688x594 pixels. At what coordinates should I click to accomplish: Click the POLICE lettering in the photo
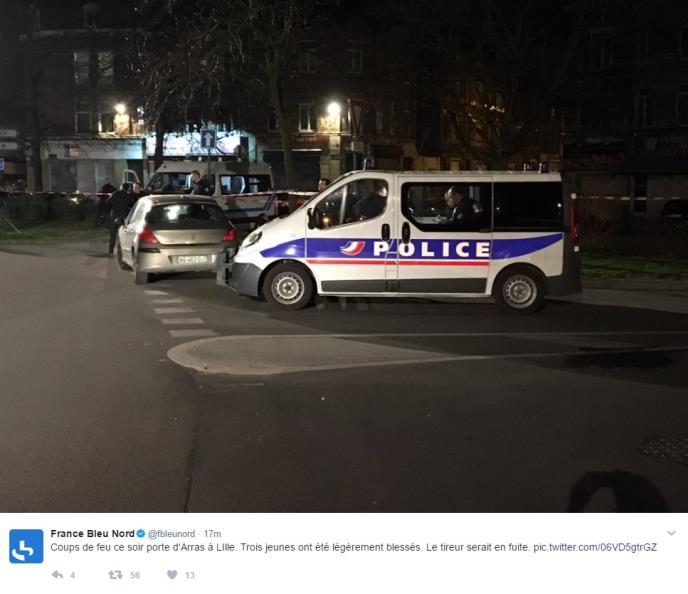(x=431, y=249)
